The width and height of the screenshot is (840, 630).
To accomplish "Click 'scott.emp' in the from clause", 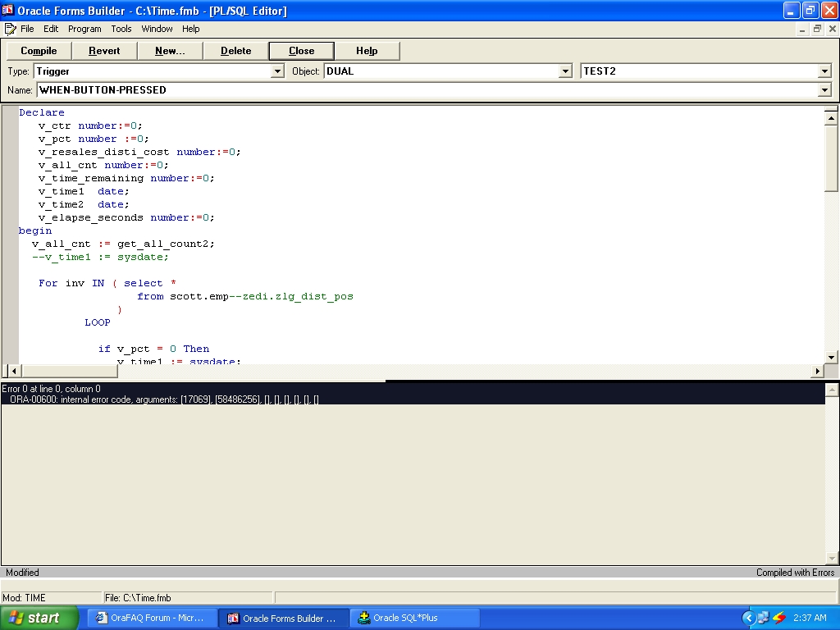I will pos(199,296).
